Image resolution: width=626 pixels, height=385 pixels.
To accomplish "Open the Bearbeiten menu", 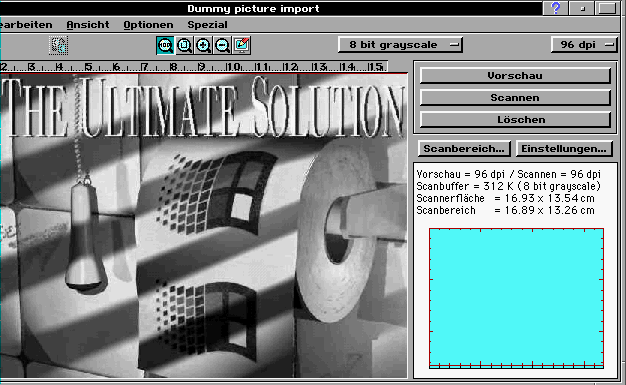I will 26,25.
